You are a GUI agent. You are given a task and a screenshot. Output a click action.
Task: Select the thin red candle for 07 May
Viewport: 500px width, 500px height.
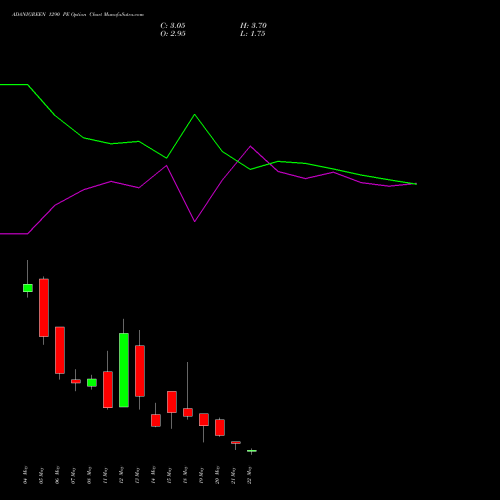pyautogui.click(x=76, y=381)
